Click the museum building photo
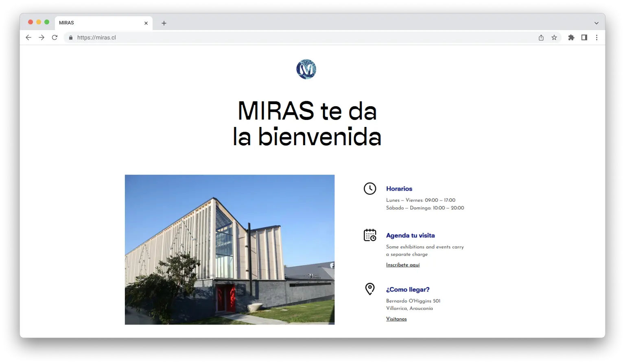The image size is (625, 364). tap(229, 249)
